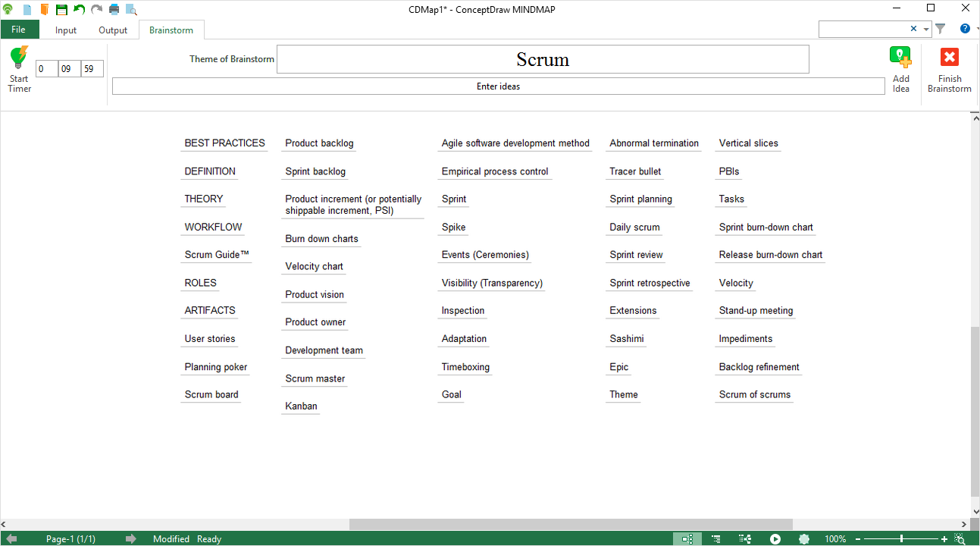Screen dimensions: 980x546
Task: Switch to outline view in status bar
Action: point(715,539)
